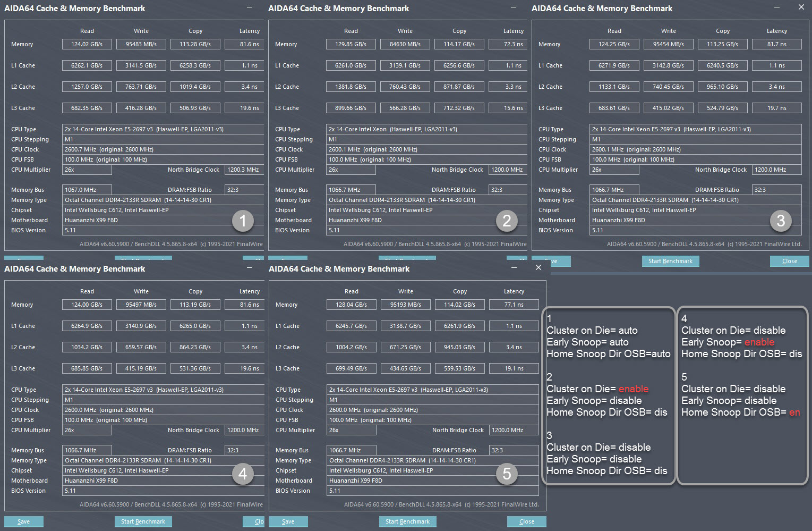The image size is (812, 531).
Task: Select L1 Cache Read value 6271.9 GB/s
Action: (614, 65)
